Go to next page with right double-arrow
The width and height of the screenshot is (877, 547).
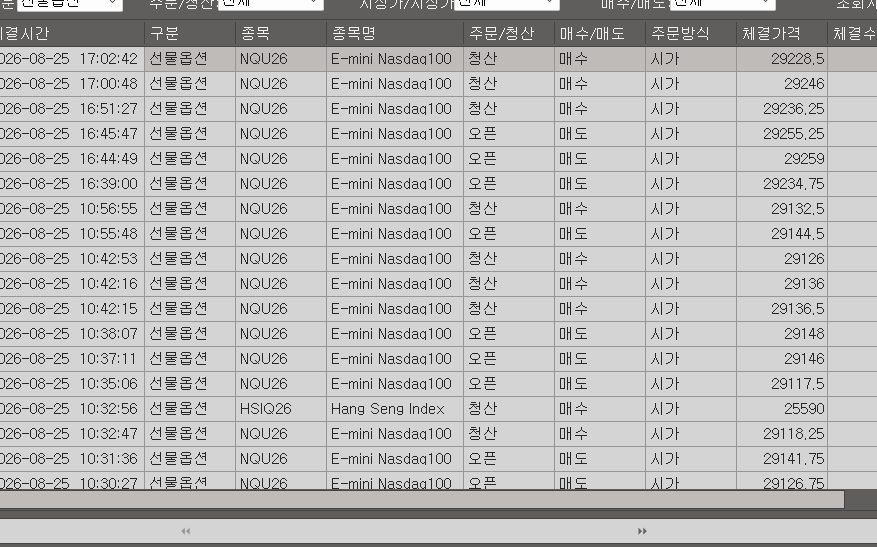tap(642, 531)
